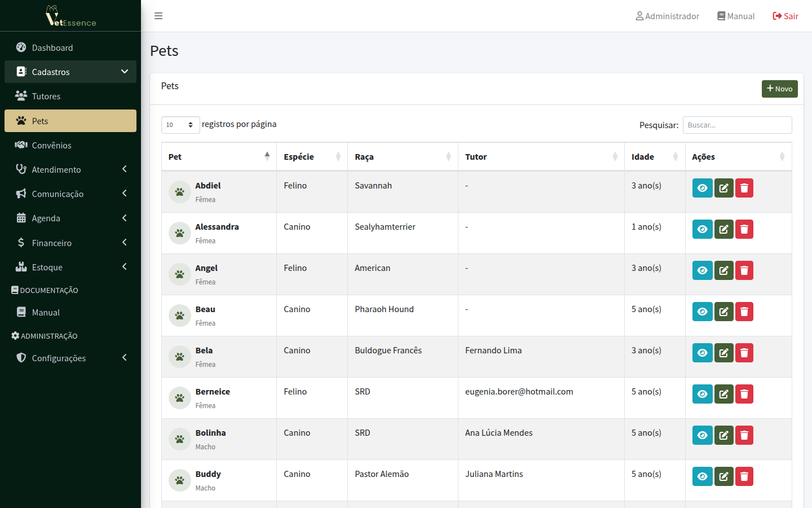Click tutor email eugenia.borer@hotmail.com
Image resolution: width=812 pixels, height=508 pixels.
click(519, 392)
